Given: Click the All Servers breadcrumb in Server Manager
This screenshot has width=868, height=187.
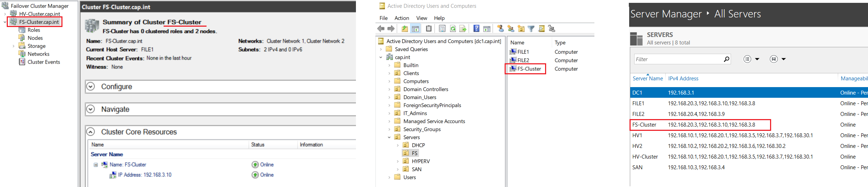Looking at the screenshot, I should coord(737,14).
